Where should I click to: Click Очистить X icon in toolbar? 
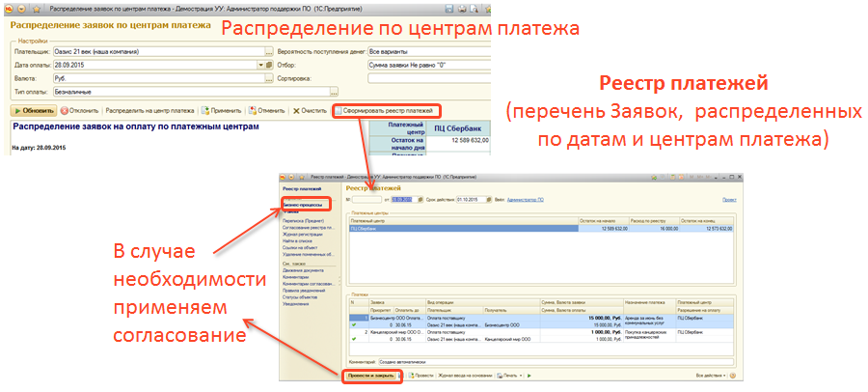point(297,111)
